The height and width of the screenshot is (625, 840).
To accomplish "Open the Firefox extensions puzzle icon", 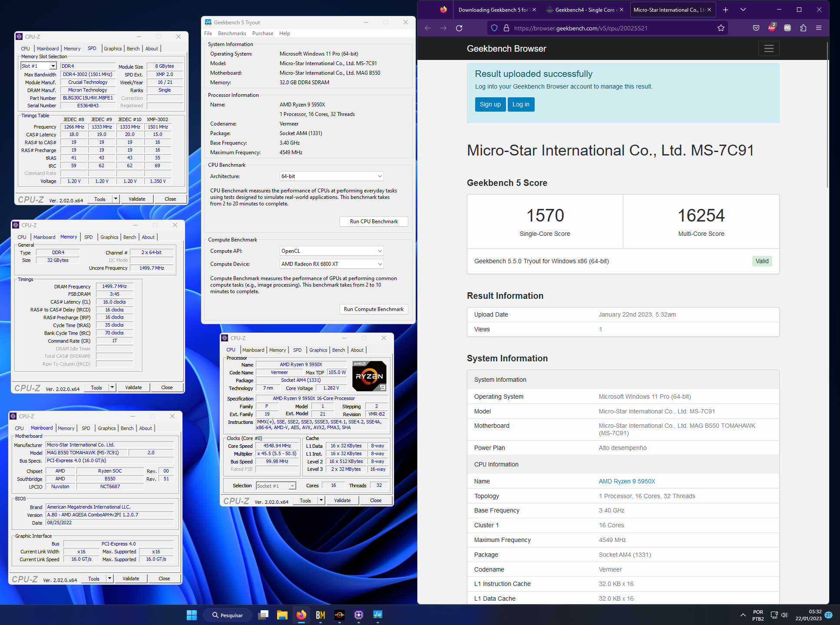I will [x=803, y=28].
